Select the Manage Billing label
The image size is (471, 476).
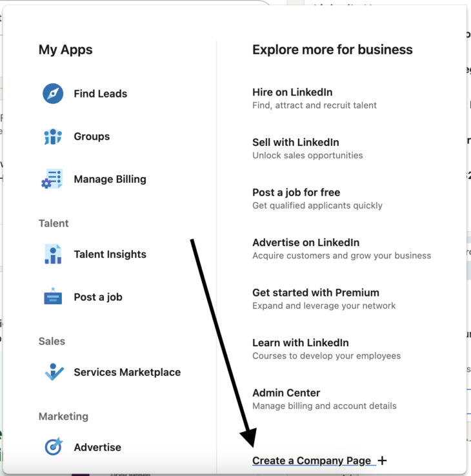[x=110, y=180]
